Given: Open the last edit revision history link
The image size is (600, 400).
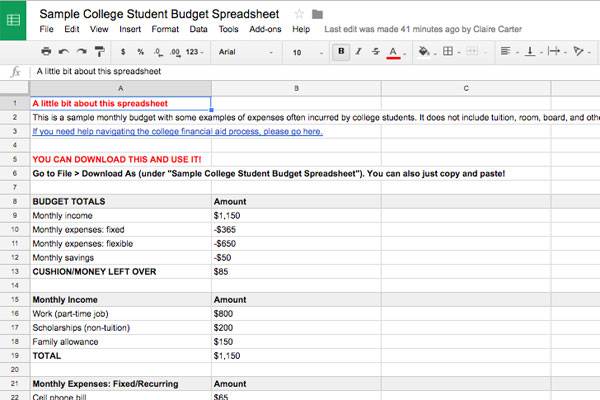Looking at the screenshot, I should (x=423, y=29).
